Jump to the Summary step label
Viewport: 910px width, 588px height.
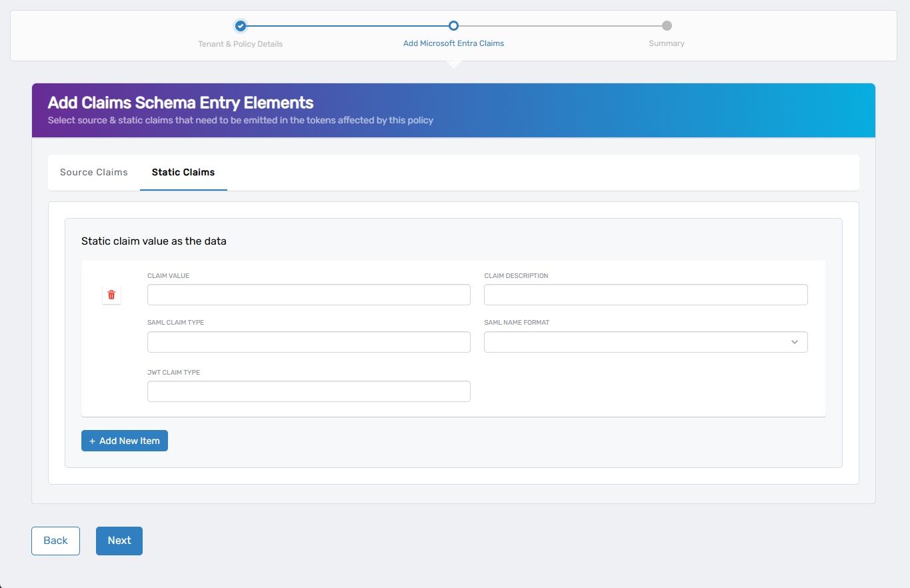667,44
